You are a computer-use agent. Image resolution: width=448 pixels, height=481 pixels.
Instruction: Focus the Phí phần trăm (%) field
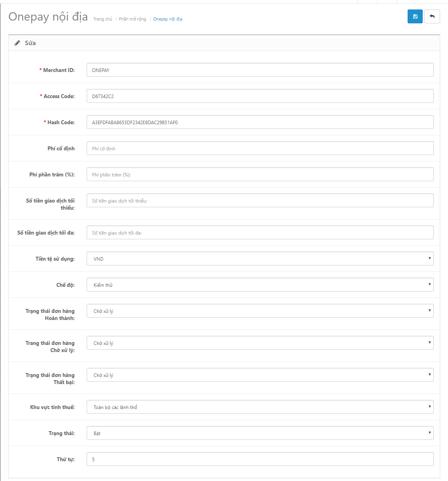tap(260, 174)
